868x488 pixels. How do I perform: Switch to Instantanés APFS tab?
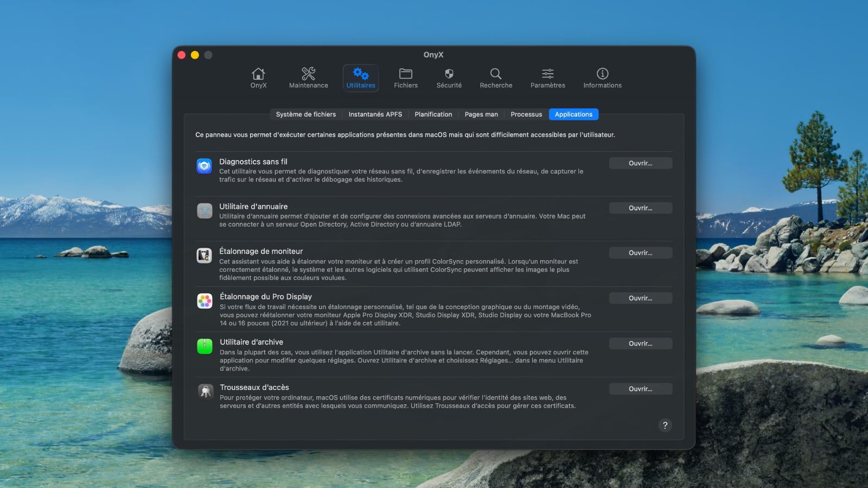[x=375, y=114]
